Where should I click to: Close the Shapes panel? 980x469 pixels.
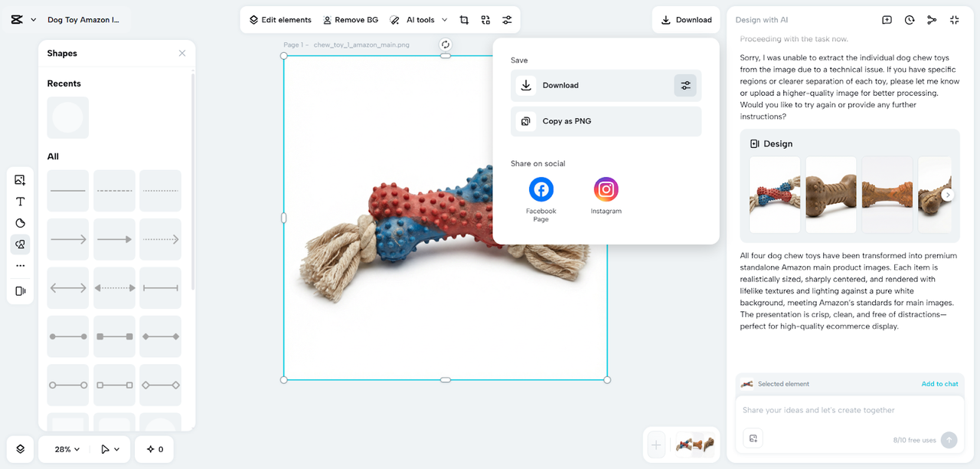[182, 53]
